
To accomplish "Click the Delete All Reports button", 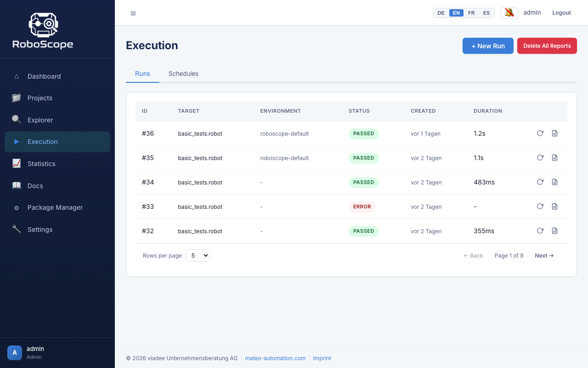I will [x=547, y=46].
